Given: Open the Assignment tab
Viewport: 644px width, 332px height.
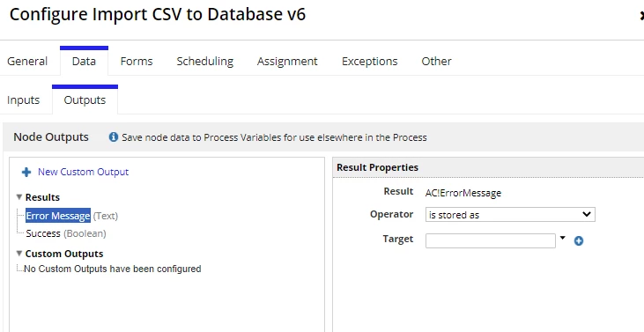Looking at the screenshot, I should [287, 61].
